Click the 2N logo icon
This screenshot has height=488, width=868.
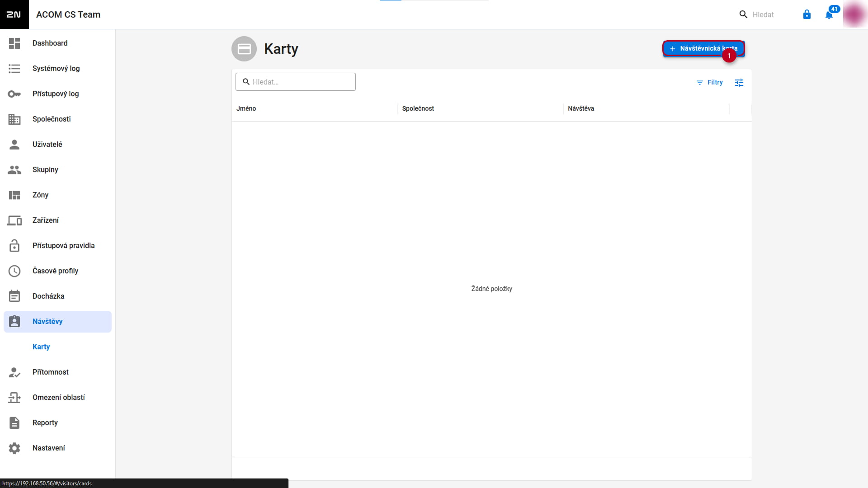pyautogui.click(x=14, y=14)
